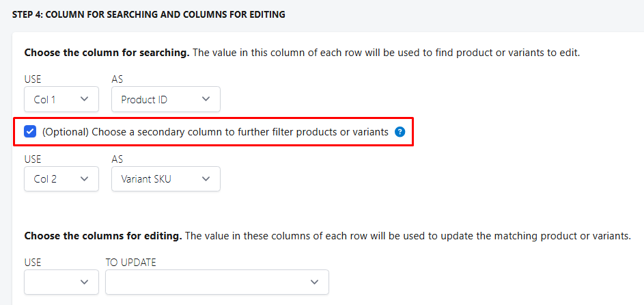Click the chevron in the TO UPDATE dropdown

(314, 282)
